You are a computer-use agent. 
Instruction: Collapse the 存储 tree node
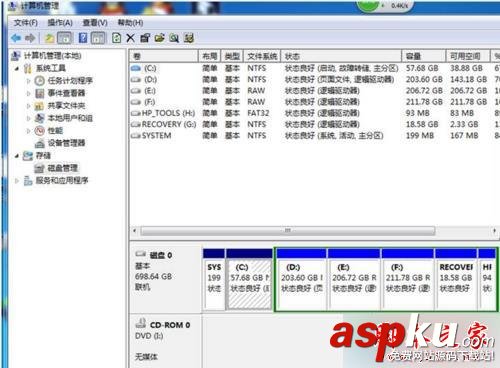coord(17,156)
